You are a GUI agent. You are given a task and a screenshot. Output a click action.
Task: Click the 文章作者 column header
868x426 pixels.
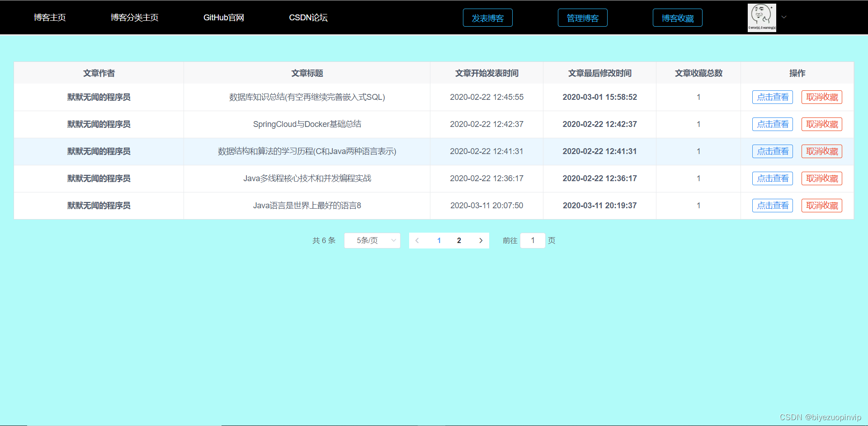pos(99,73)
